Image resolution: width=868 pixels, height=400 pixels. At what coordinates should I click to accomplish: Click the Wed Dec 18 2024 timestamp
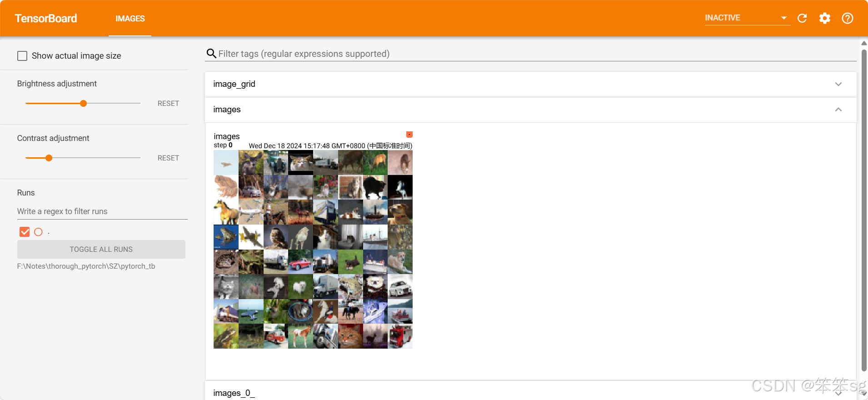pyautogui.click(x=330, y=146)
